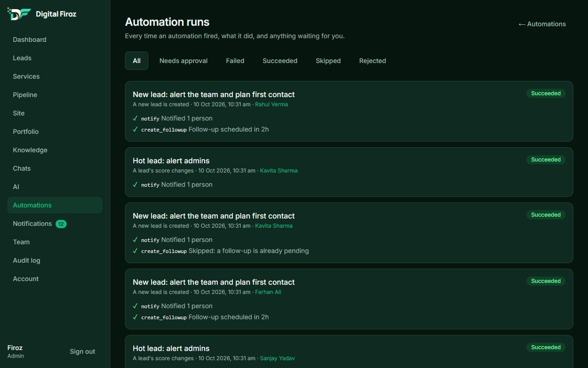This screenshot has height=368, width=588.
Task: Open Portfolio from the sidebar
Action: (55, 132)
